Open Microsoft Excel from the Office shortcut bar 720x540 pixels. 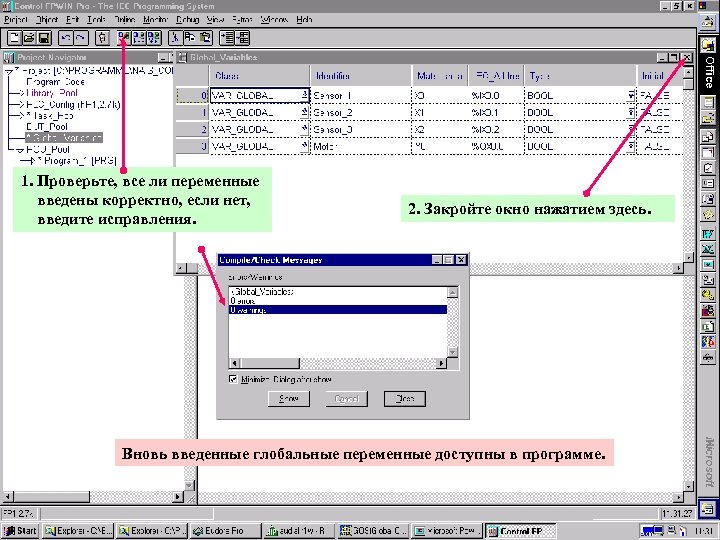point(708,249)
